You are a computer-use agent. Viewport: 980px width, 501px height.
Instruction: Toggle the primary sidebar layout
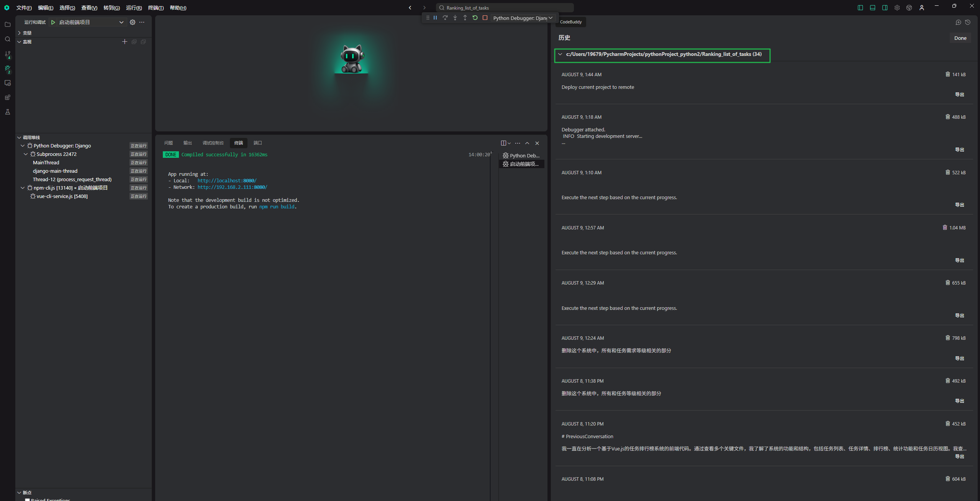pyautogui.click(x=860, y=8)
